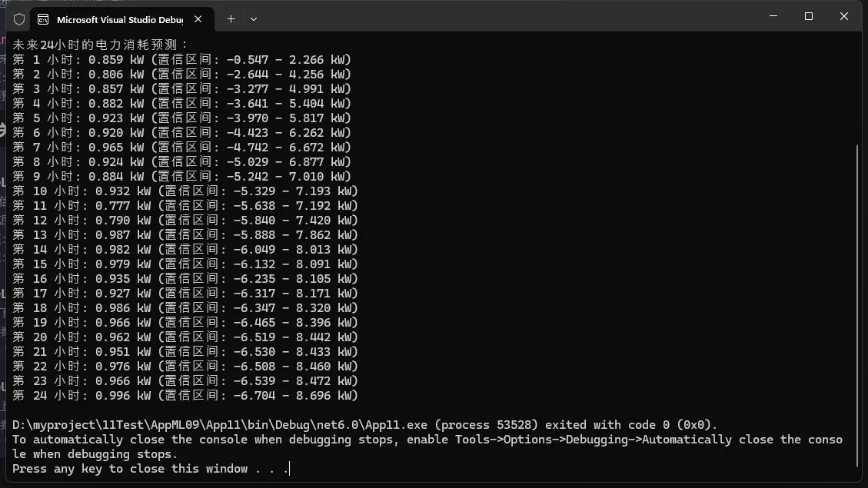This screenshot has height=488, width=868.
Task: Minimize the terminal window
Action: (x=773, y=16)
